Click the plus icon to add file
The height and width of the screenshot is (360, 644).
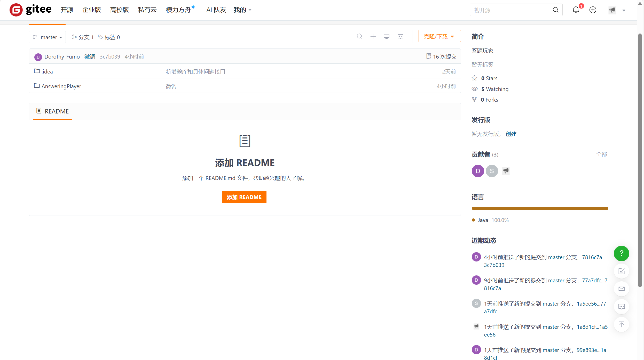373,37
